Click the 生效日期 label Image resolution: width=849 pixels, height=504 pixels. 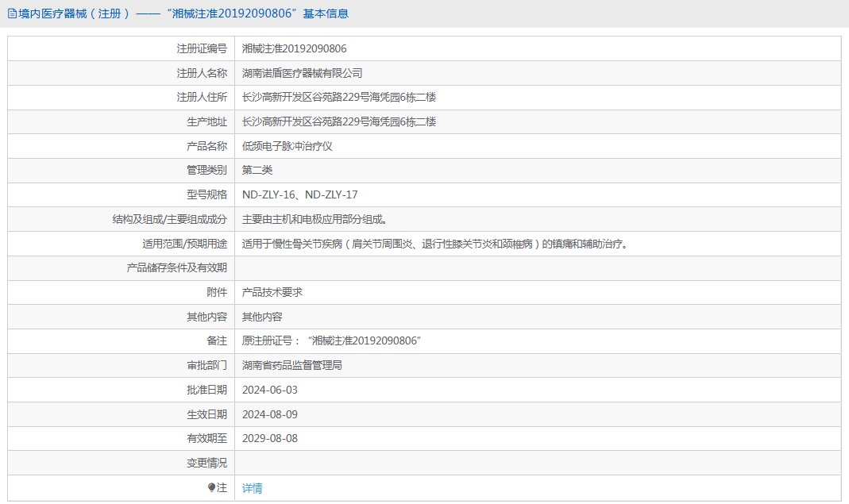[206, 414]
